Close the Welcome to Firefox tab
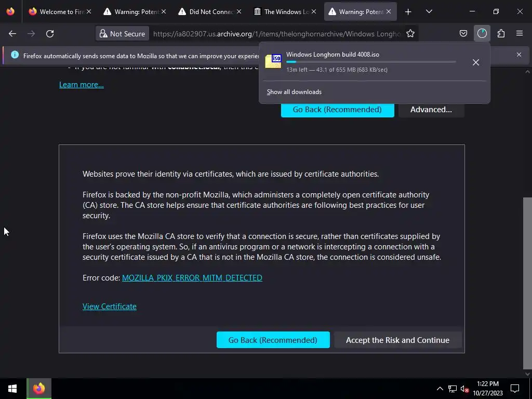Viewport: 532px width, 399px height. pyautogui.click(x=89, y=12)
